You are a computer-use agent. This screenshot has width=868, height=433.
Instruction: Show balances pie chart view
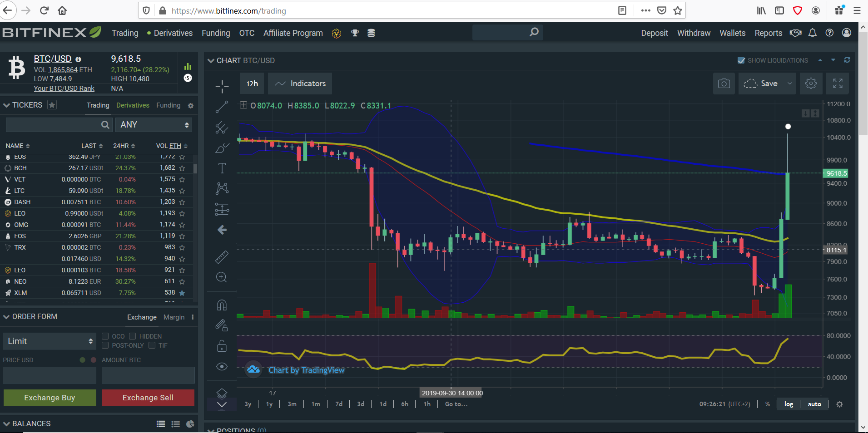190,424
